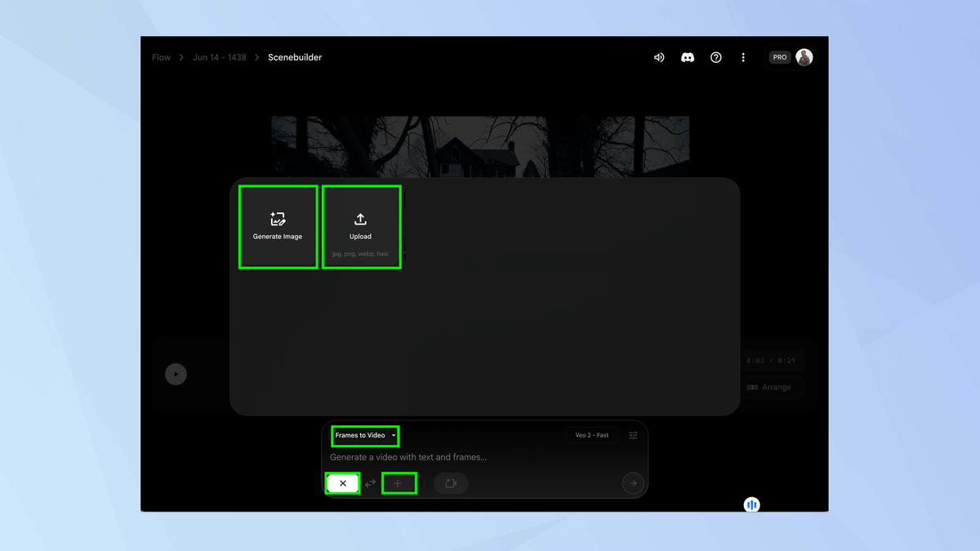Viewport: 980px width, 551px height.
Task: Open the three-dot more options menu
Action: pos(743,58)
